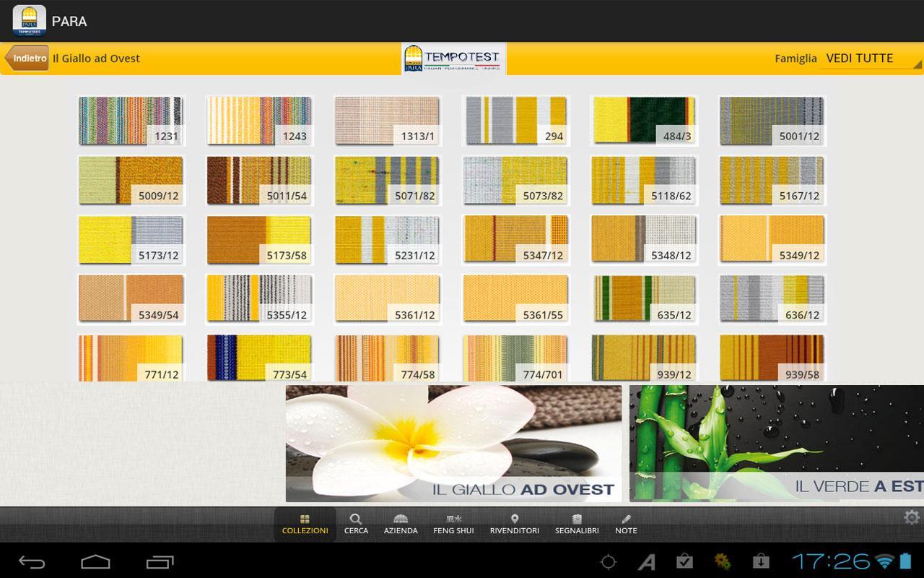Select fabric swatch 5173/12
The width and height of the screenshot is (924, 578).
coord(131,240)
